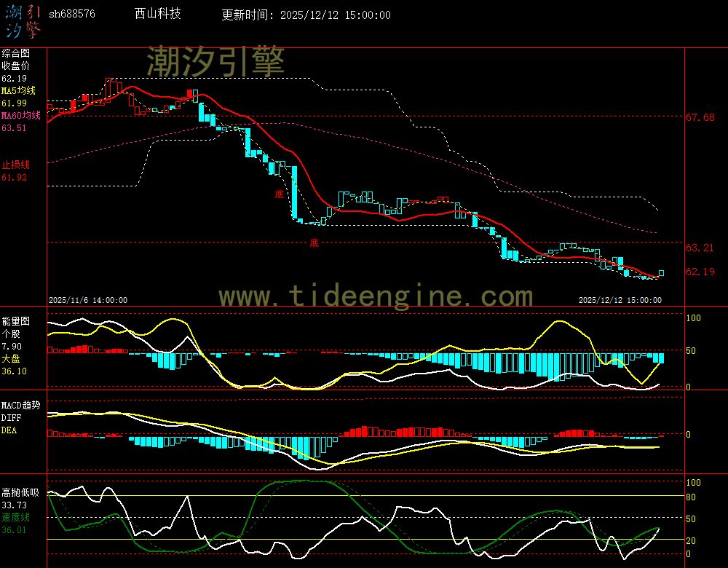Click the 底 bottom marker on the chart
Screen dimensions: 728x568
(x=280, y=195)
